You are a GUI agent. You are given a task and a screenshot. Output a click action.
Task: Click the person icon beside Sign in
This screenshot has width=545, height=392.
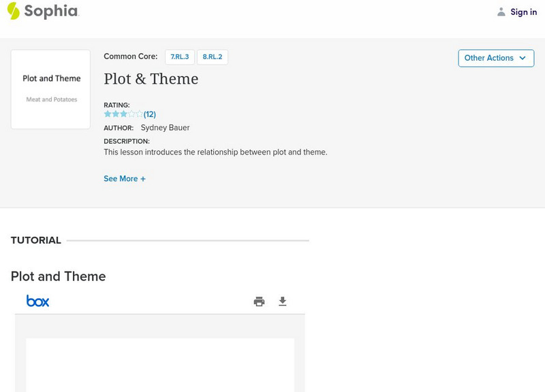501,12
